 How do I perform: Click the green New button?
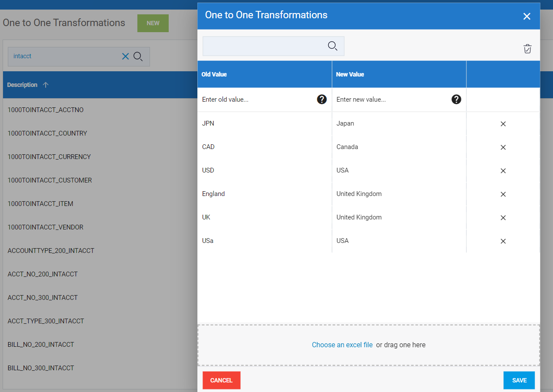pyautogui.click(x=153, y=23)
